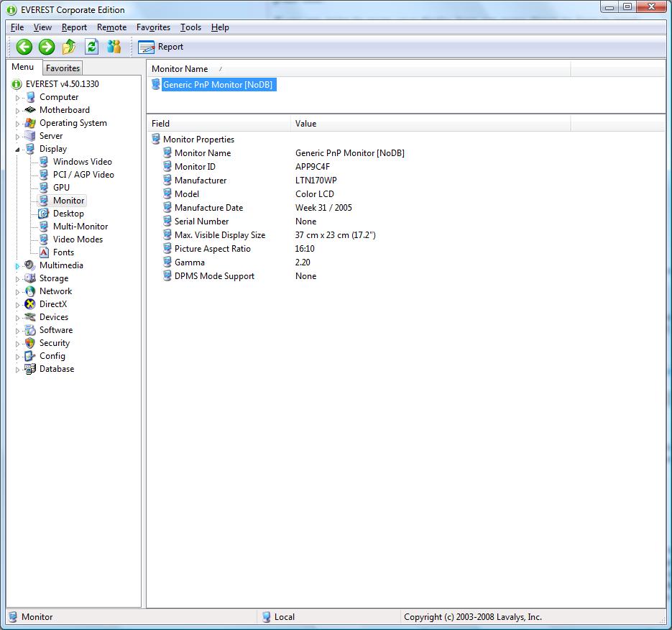This screenshot has width=672, height=630.
Task: Click the Computer icon in the tree
Action: (x=30, y=97)
